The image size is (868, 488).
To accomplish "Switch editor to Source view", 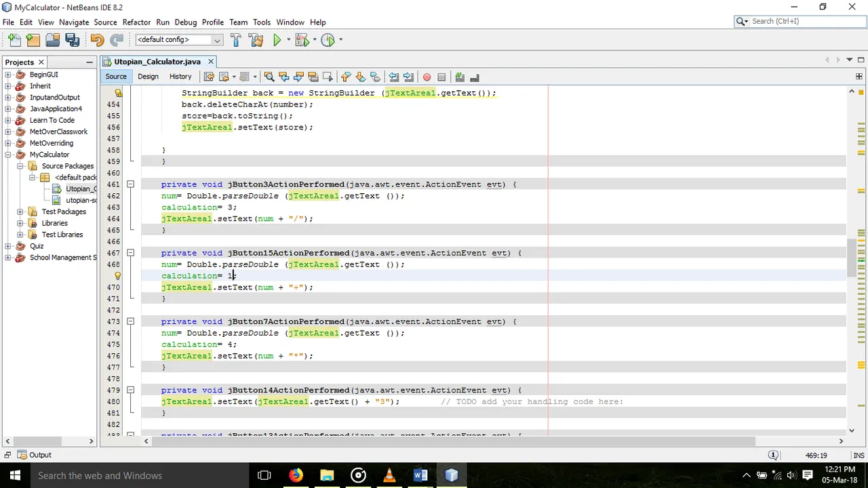I will (x=116, y=77).
